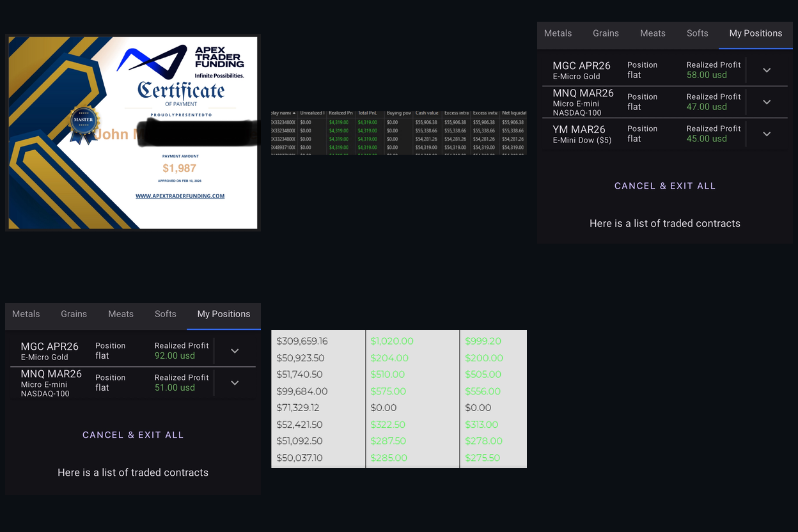Expand MGC APR26 row showing 58.00 usd

tap(767, 70)
